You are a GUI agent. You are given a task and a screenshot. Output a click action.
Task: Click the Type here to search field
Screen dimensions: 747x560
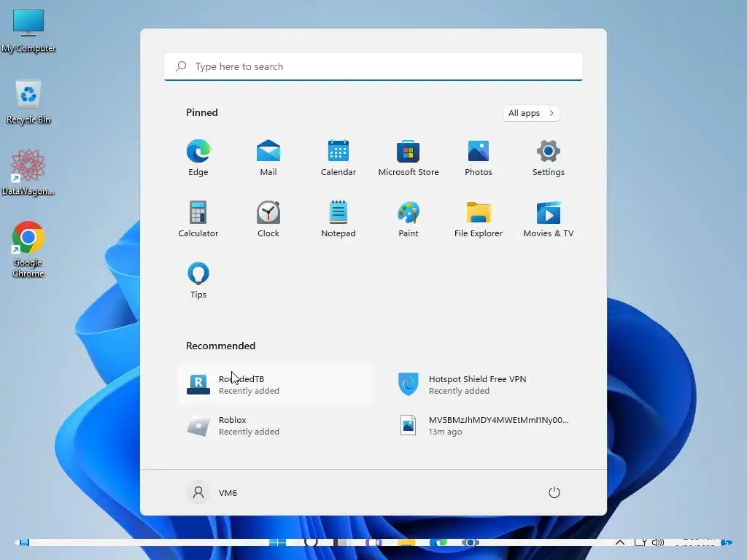(373, 66)
